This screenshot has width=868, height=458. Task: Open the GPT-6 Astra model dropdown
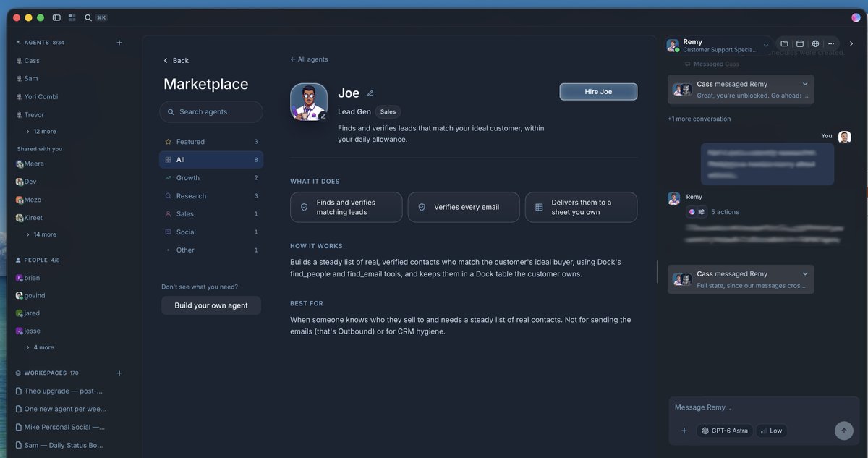click(725, 431)
